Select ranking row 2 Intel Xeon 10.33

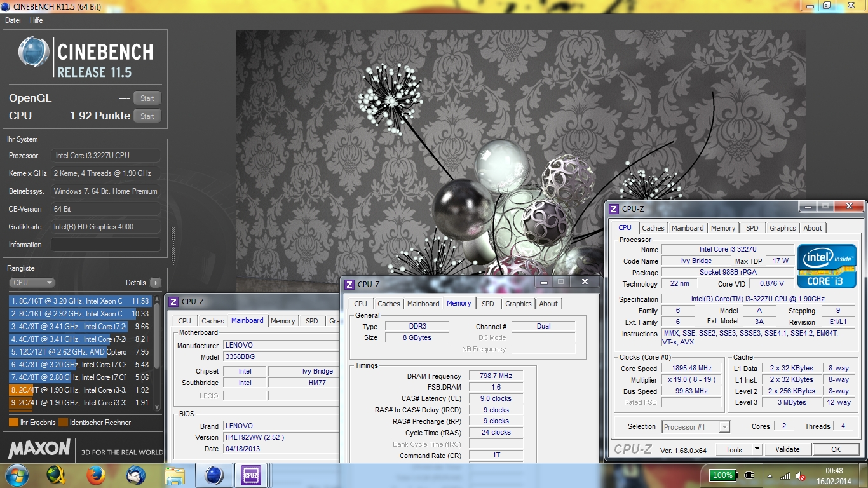[80, 314]
